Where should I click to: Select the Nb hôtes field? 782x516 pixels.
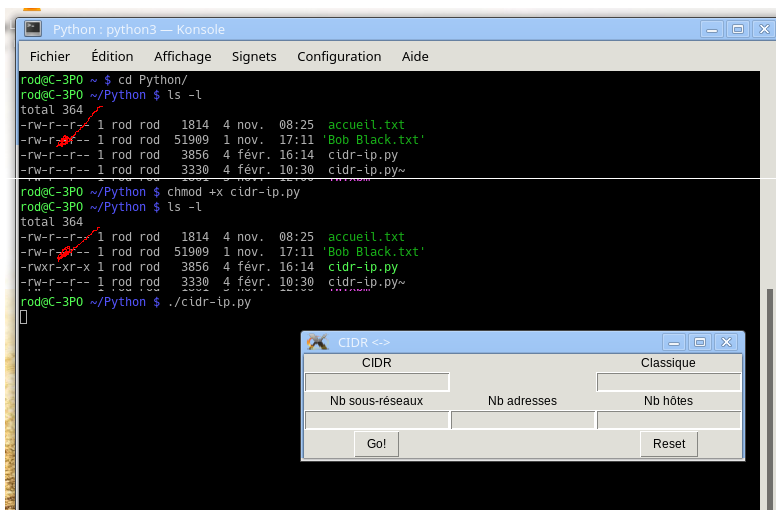pos(668,420)
